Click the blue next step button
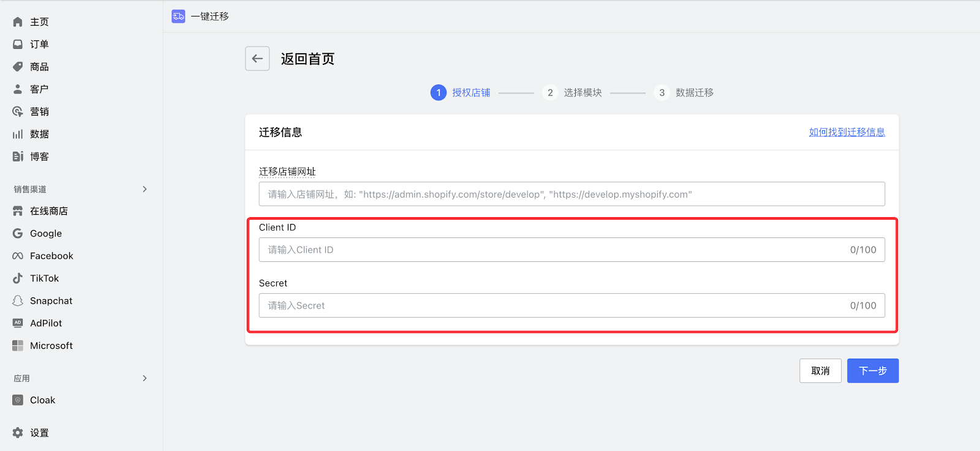980x451 pixels. 872,371
